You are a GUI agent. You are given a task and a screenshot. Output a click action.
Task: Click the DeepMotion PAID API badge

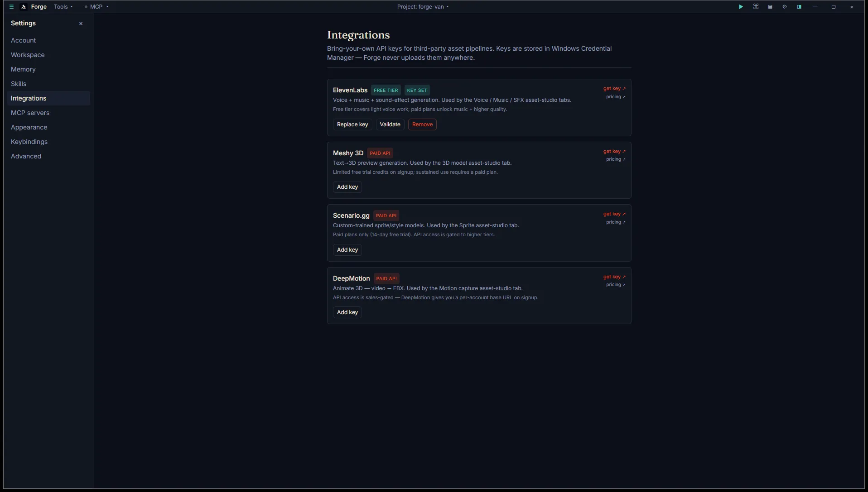click(386, 278)
